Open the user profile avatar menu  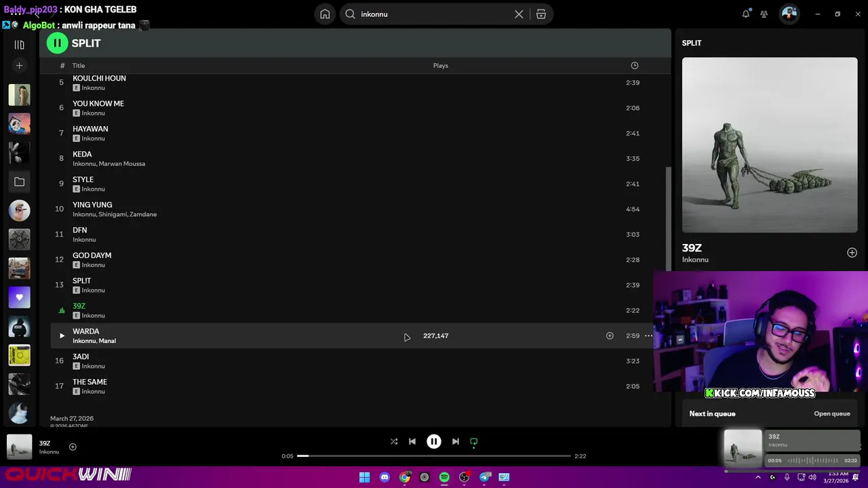click(789, 14)
